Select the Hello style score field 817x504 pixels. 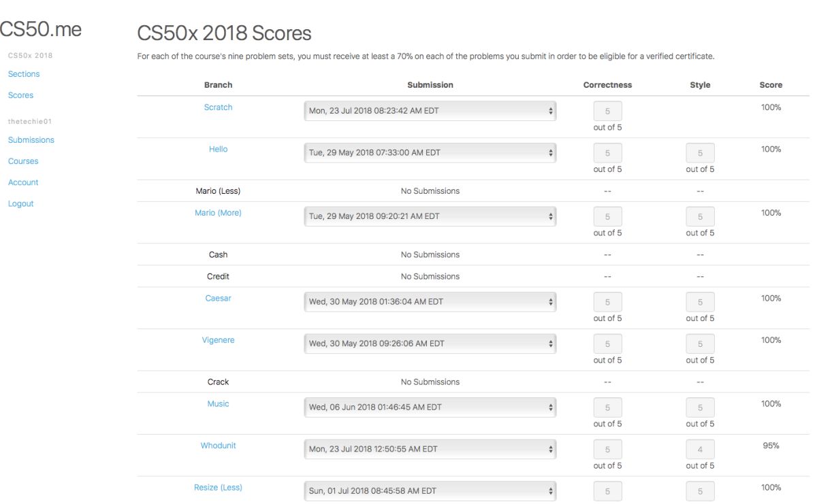(x=700, y=154)
